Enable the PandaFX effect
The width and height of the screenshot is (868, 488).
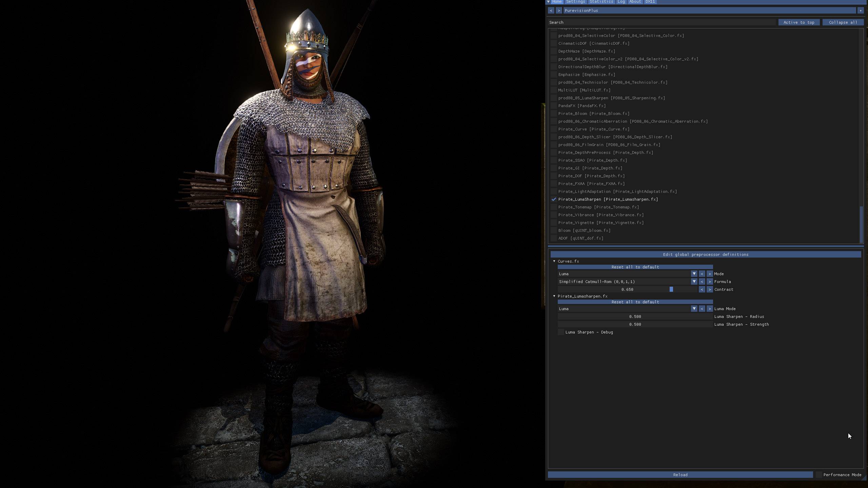(554, 106)
